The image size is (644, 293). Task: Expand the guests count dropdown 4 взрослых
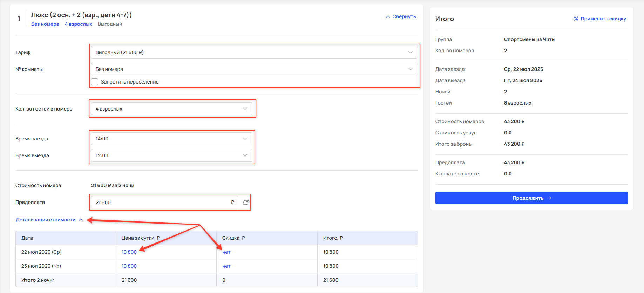tap(171, 109)
